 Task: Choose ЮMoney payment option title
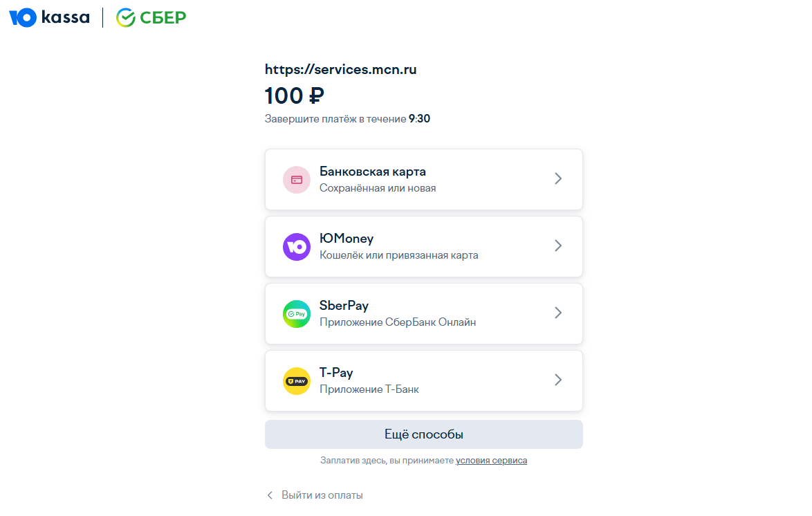[346, 239]
